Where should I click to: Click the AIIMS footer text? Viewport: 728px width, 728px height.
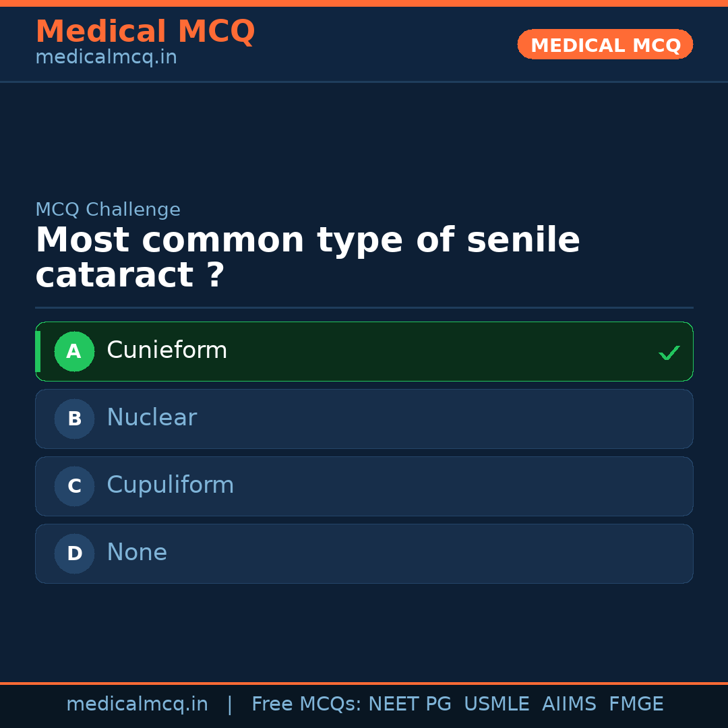pyautogui.click(x=569, y=704)
